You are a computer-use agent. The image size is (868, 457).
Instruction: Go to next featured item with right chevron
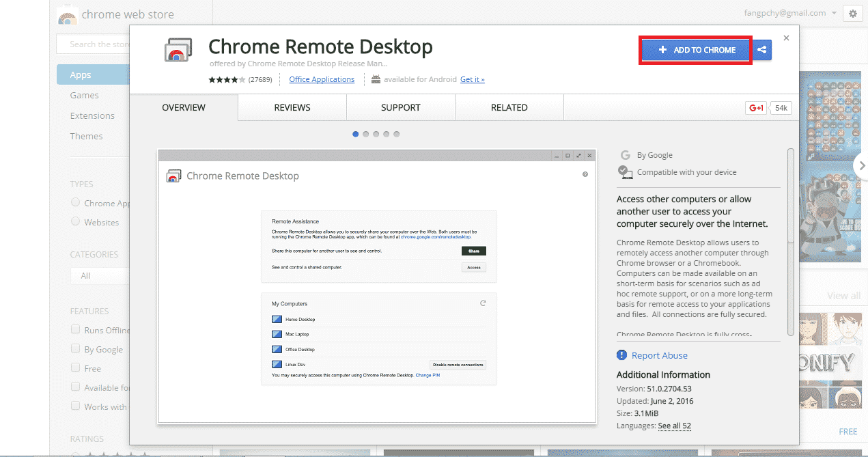[862, 165]
